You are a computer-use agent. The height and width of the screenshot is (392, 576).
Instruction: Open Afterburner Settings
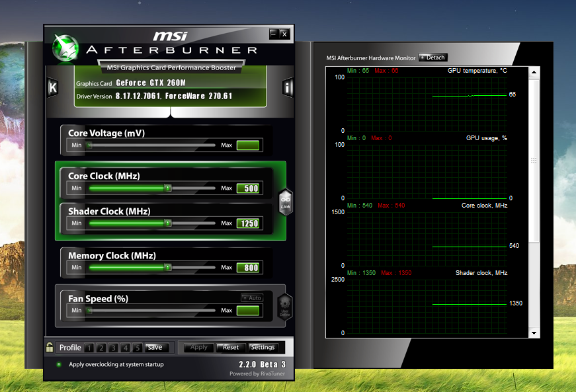coord(263,347)
